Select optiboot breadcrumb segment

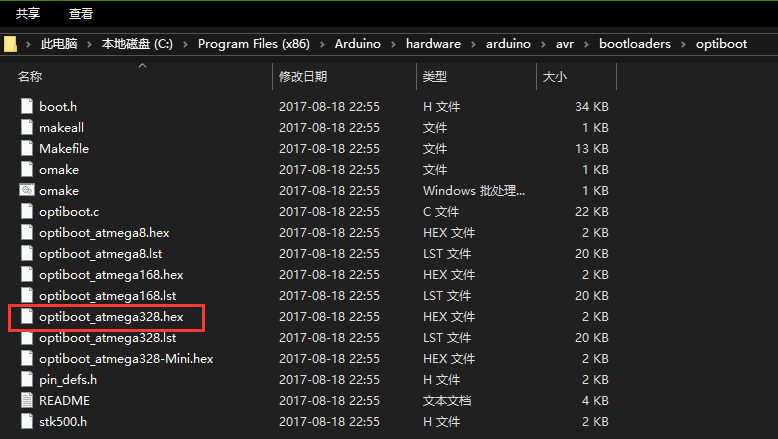click(x=721, y=44)
